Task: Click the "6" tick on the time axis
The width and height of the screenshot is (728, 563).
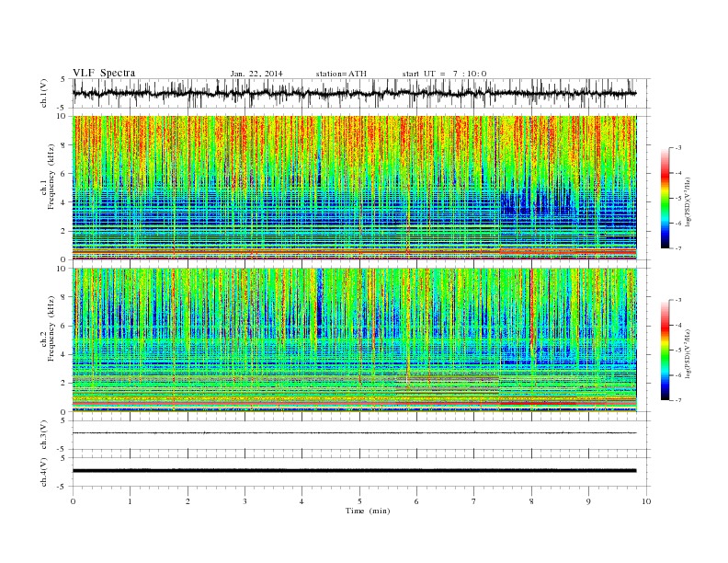Action: 416,501
